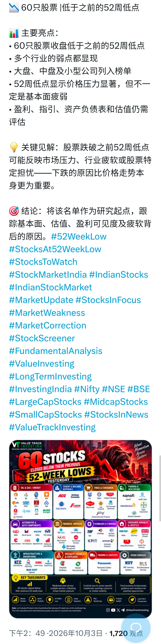This screenshot has height=644, width=161.
Task: Select the #ValueInvesting hashtag
Action: coord(41,364)
